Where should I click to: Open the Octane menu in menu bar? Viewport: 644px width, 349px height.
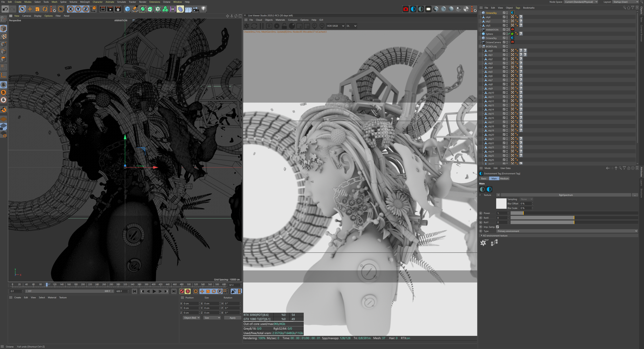click(x=166, y=2)
